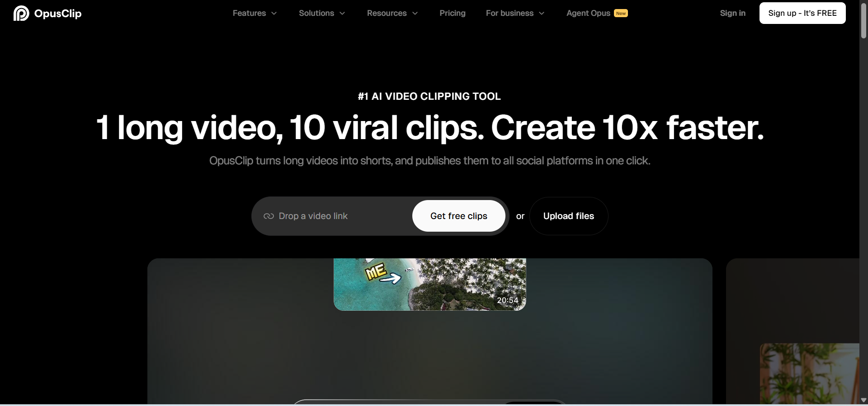Screen dimensions: 868x406
Task: Click the island video thumbnail 20:54
Action: click(x=430, y=285)
